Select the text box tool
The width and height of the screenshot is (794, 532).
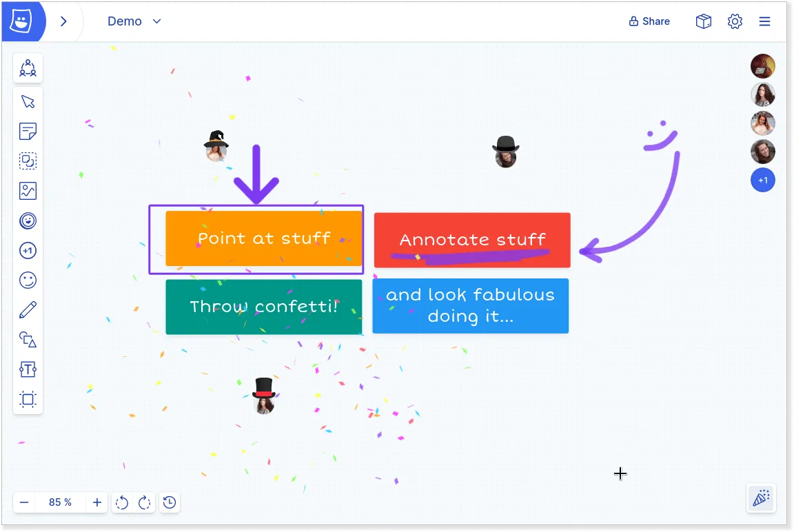tap(28, 369)
